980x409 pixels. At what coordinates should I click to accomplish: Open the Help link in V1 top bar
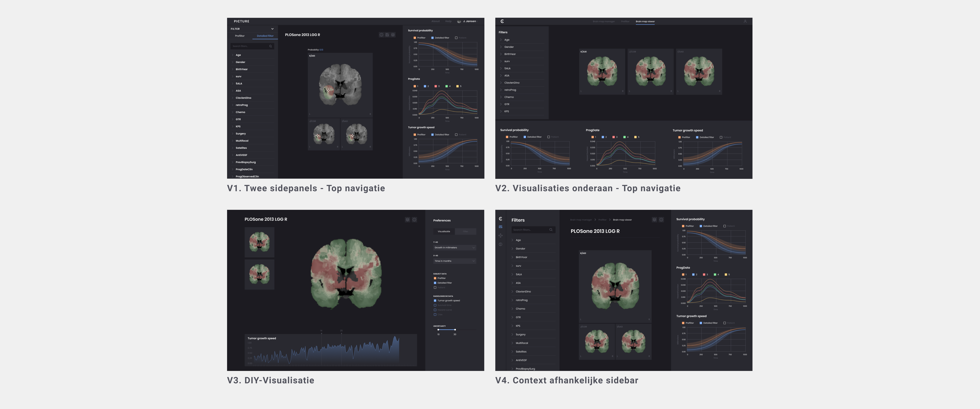pos(449,21)
